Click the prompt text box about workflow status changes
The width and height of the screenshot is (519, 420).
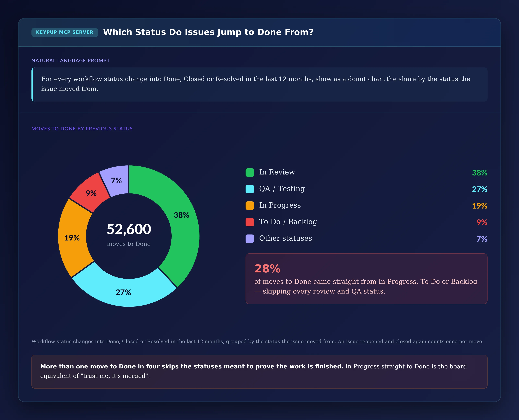coord(259,84)
